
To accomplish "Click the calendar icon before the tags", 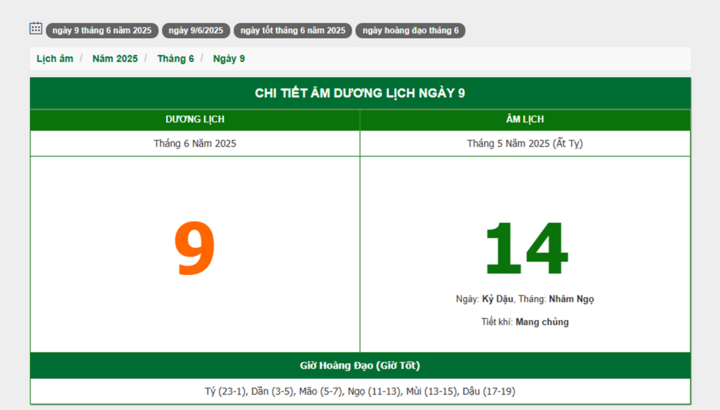I will (36, 29).
